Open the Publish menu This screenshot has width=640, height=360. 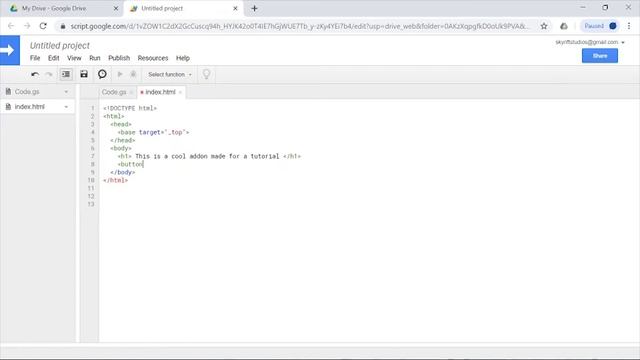click(x=119, y=58)
